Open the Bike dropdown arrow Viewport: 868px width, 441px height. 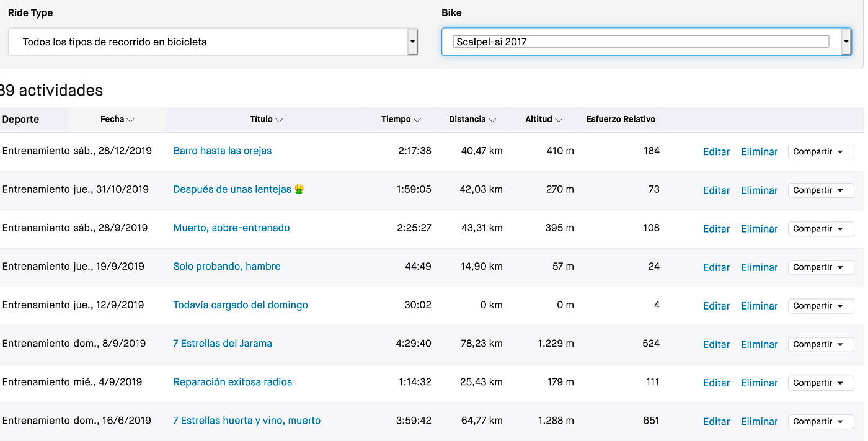846,42
